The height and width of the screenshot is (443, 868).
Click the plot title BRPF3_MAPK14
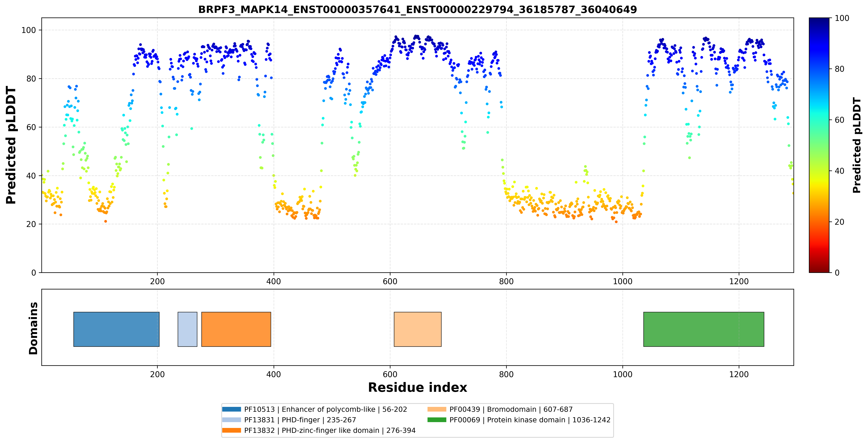click(418, 9)
